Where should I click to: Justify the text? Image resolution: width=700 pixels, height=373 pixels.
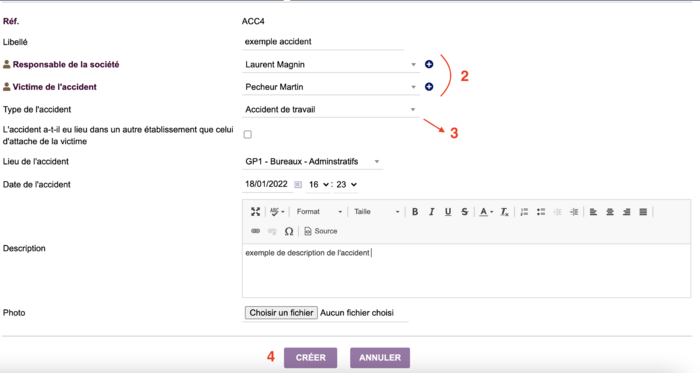point(643,212)
